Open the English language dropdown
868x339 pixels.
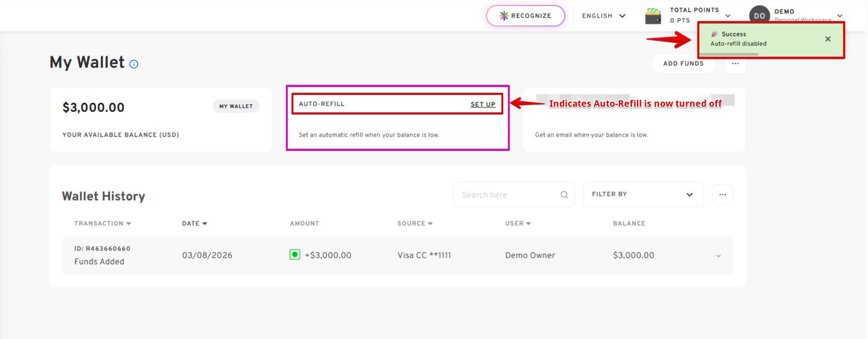coord(604,16)
